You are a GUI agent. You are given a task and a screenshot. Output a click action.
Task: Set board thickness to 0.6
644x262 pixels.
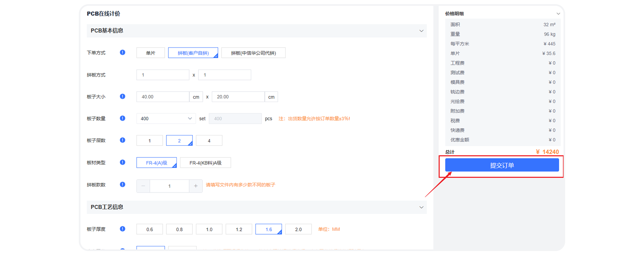(150, 229)
